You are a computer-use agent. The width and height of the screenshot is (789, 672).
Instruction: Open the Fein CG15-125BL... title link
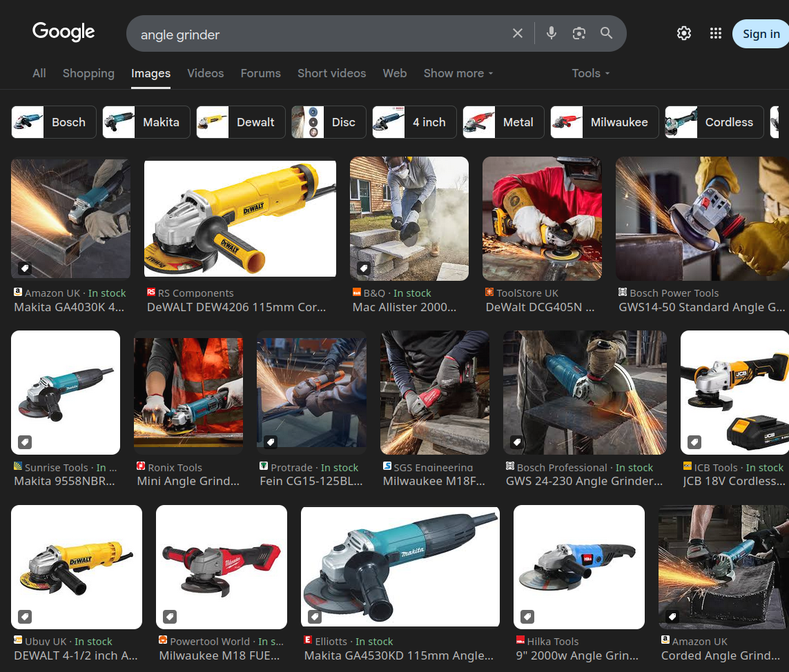click(x=311, y=482)
